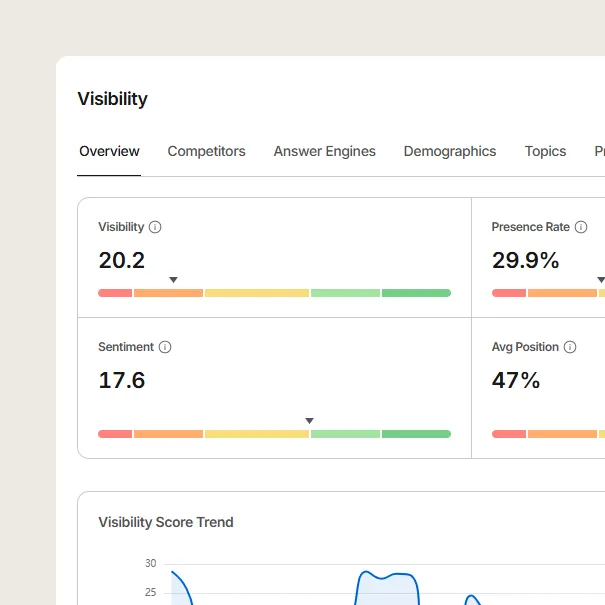Click the 47% avg position value

coord(515,380)
